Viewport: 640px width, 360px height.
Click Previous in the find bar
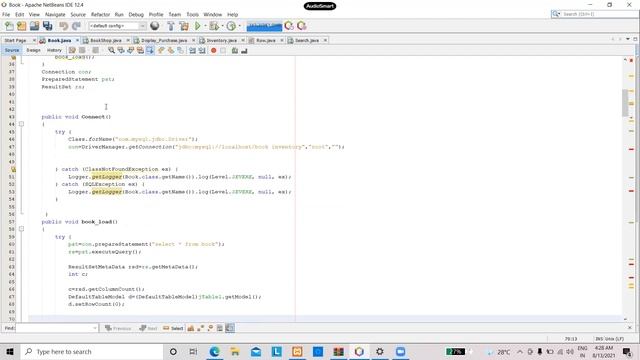(118, 328)
